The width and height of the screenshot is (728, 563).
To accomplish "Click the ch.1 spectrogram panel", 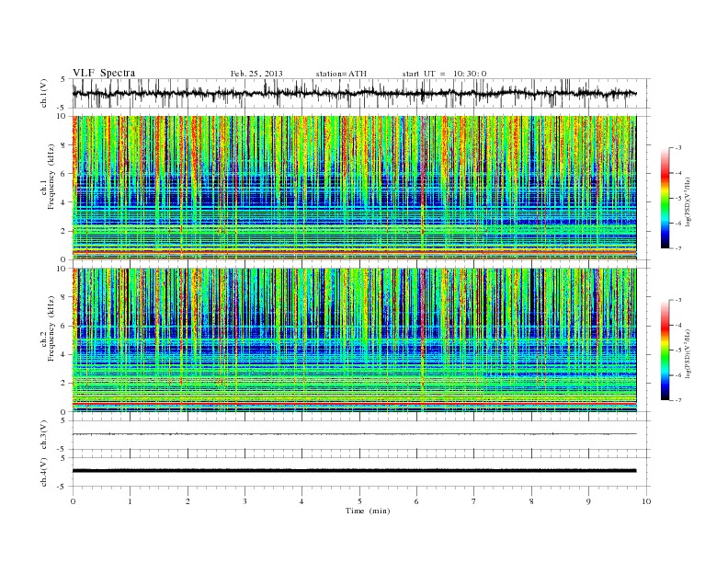I will (354, 188).
